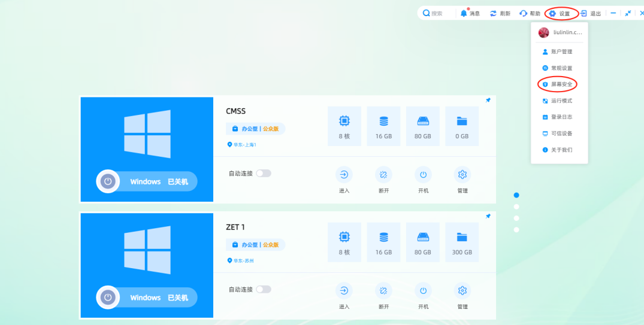Go to second page dot indicator
This screenshot has width=644, height=325.
click(516, 207)
